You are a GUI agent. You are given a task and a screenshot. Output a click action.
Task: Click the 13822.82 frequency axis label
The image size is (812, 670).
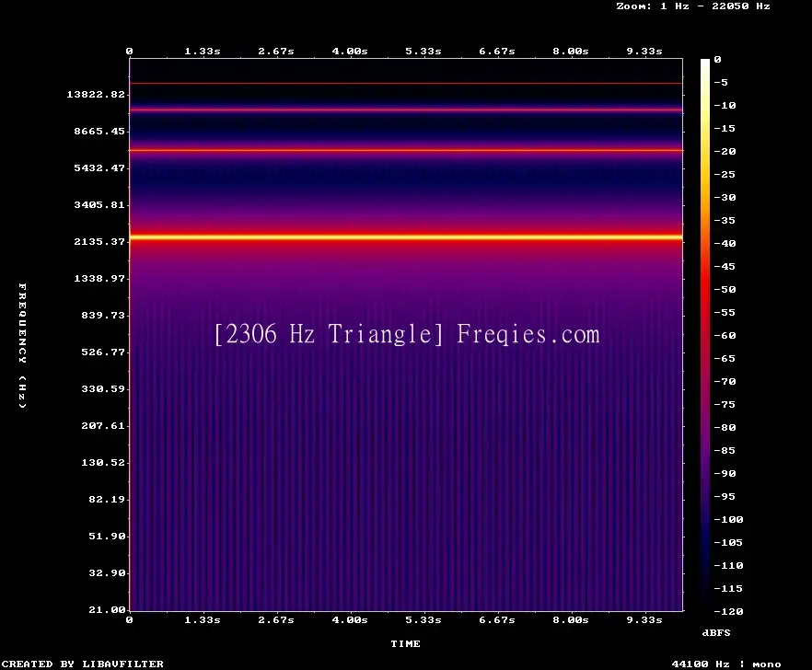tap(96, 94)
